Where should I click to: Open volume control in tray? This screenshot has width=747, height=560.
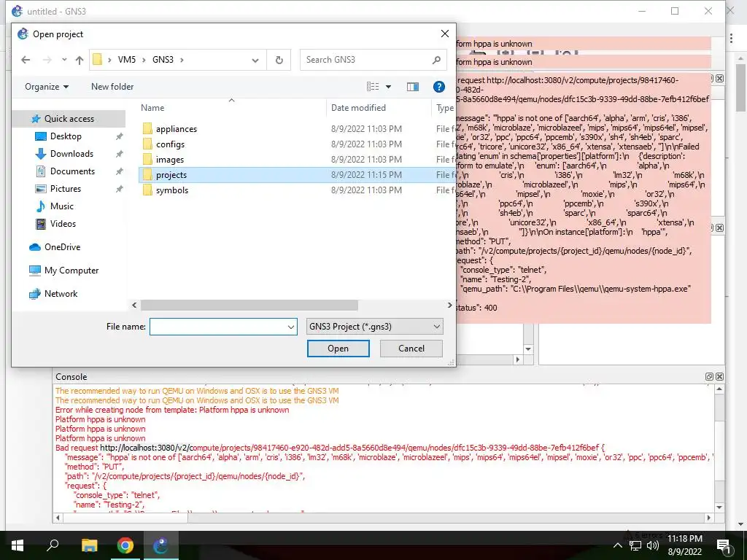653,545
